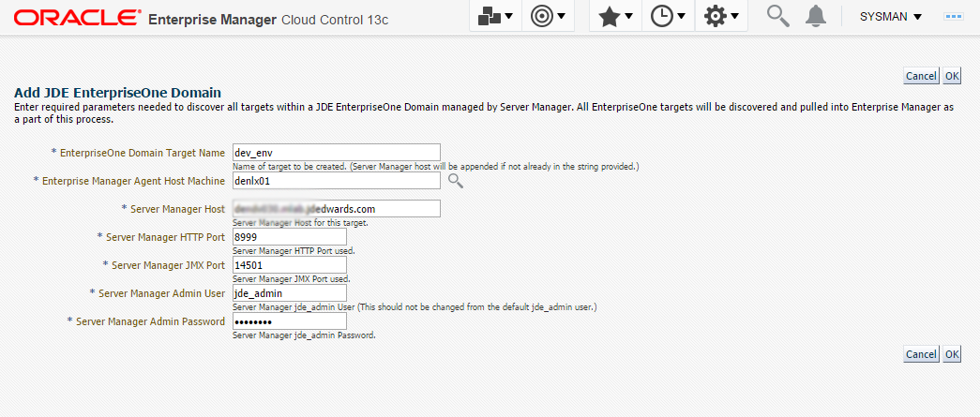The image size is (980, 417).
Task: Open the History clock menu
Action: (667, 17)
